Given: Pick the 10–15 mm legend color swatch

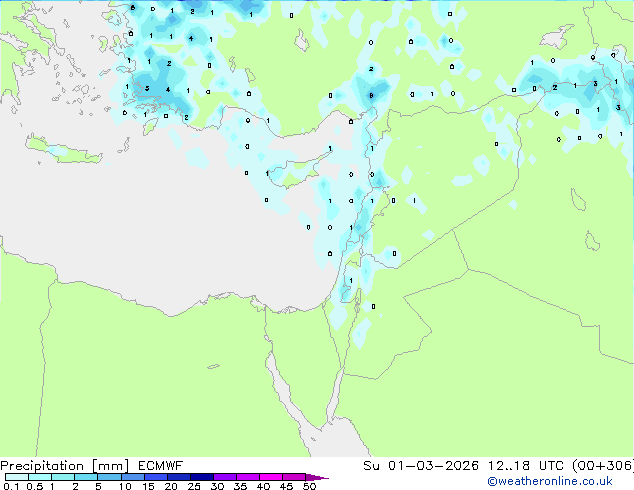Looking at the screenshot, I should point(132,477).
